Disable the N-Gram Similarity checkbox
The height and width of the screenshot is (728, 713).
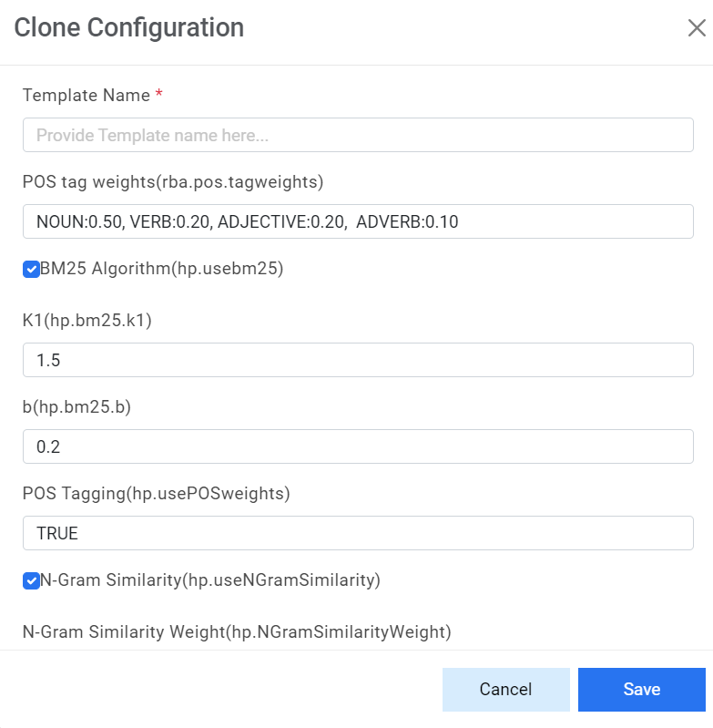31,579
